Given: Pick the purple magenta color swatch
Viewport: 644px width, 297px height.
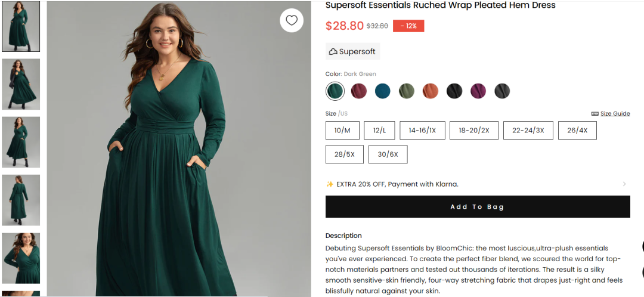Looking at the screenshot, I should point(478,91).
